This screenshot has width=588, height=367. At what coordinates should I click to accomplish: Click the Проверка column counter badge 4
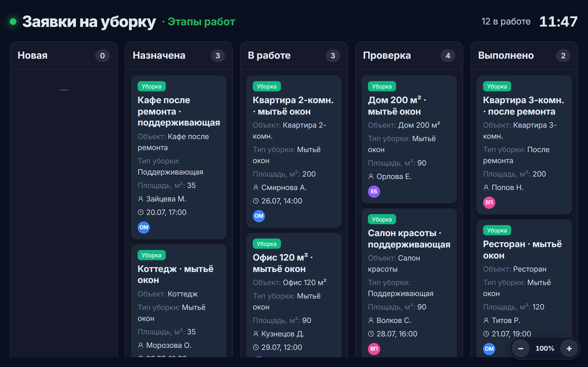click(448, 56)
